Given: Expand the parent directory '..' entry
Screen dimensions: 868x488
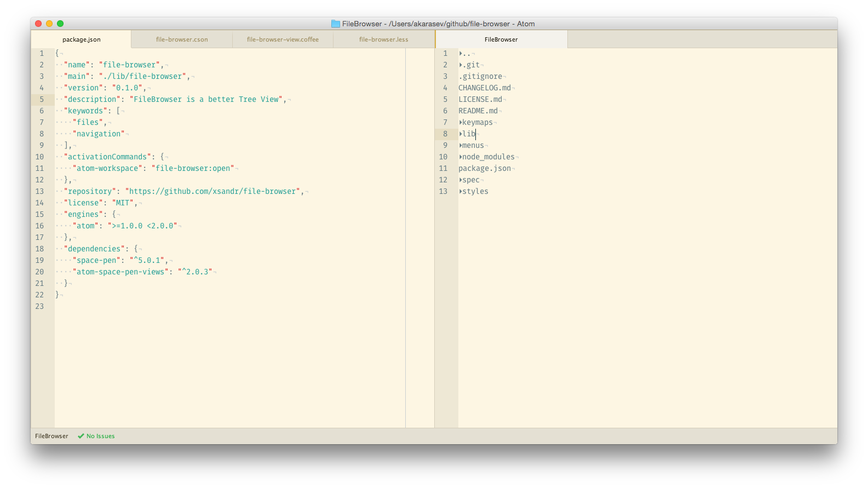Looking at the screenshot, I should point(461,53).
